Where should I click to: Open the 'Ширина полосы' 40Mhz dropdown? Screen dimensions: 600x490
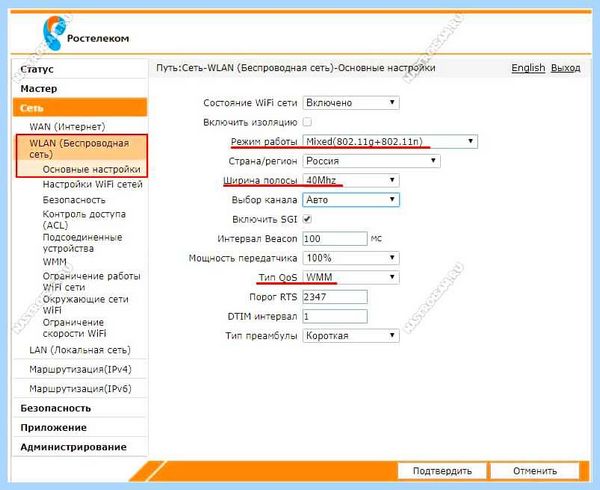[351, 180]
